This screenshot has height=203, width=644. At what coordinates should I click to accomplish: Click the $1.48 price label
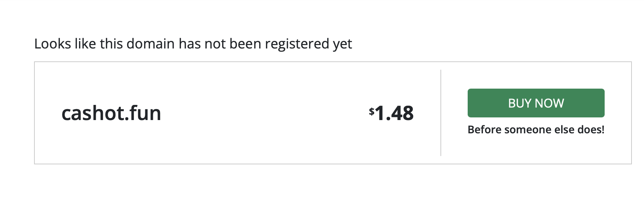click(x=392, y=113)
